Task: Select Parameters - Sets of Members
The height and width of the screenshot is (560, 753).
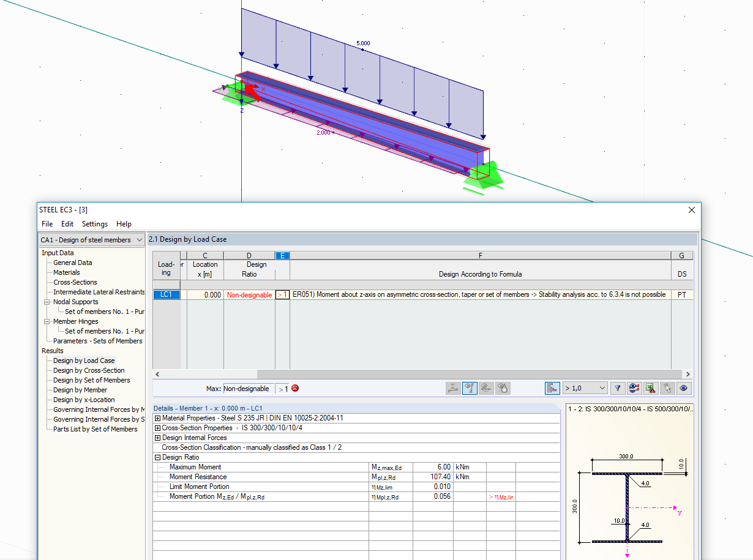Action: [x=98, y=341]
